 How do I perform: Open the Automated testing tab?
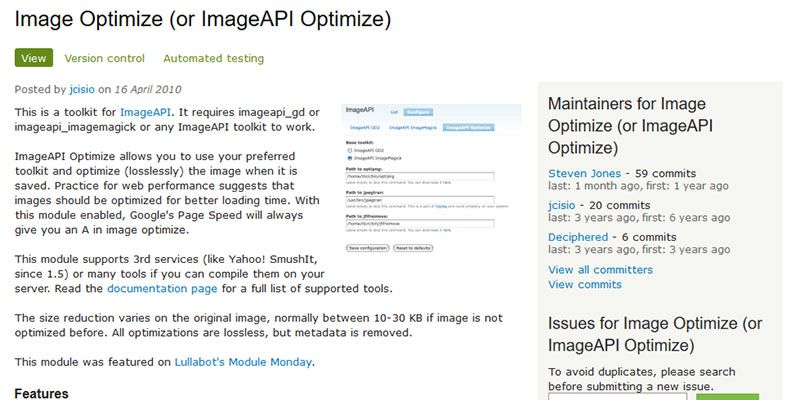pyautogui.click(x=214, y=58)
